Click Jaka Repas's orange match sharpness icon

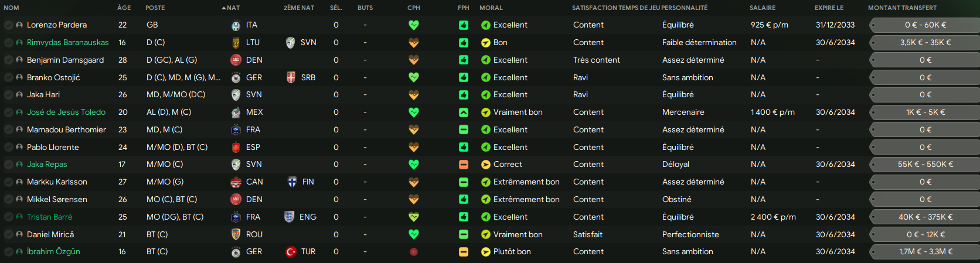tap(464, 165)
